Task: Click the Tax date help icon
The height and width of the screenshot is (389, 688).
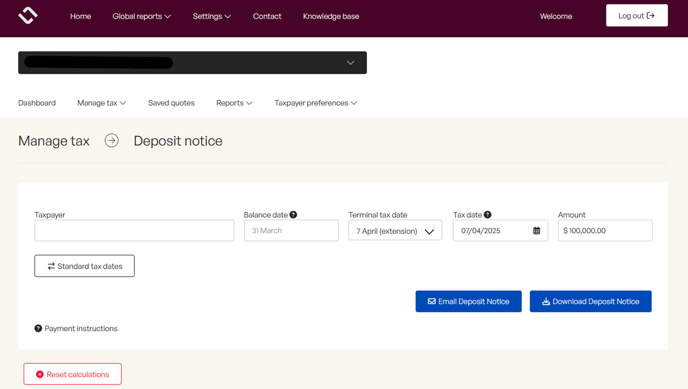Action: point(487,214)
